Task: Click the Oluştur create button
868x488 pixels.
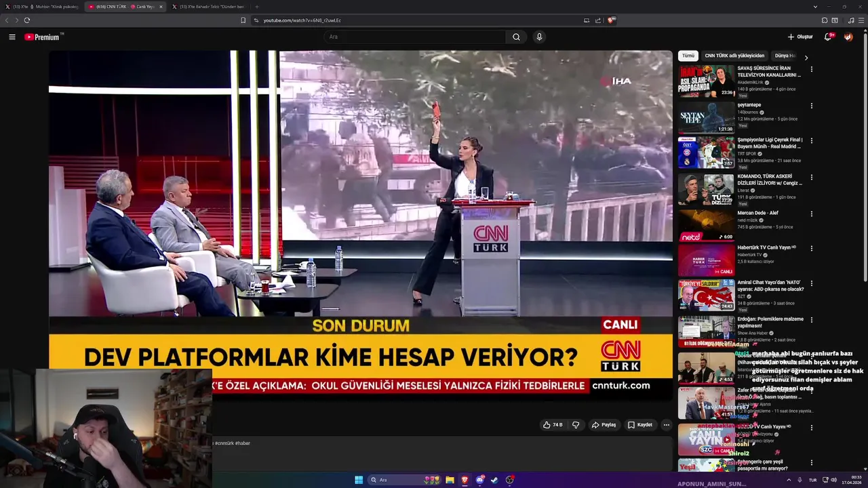Action: (x=800, y=37)
